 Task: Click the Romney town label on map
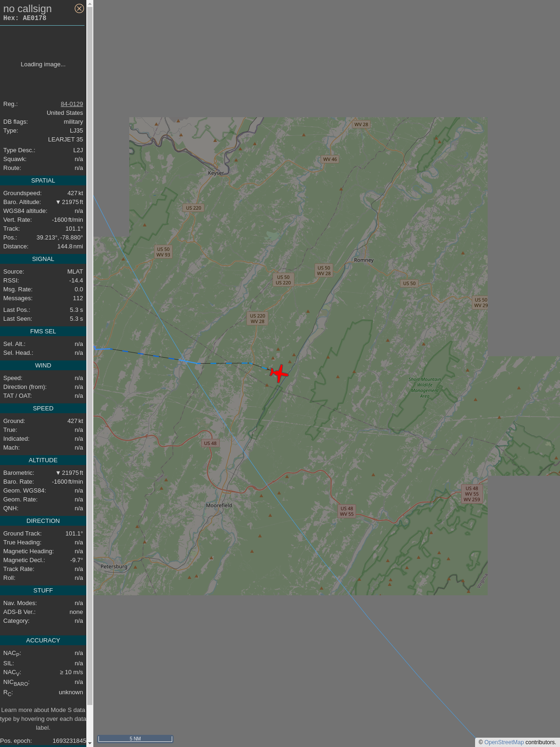tap(364, 260)
